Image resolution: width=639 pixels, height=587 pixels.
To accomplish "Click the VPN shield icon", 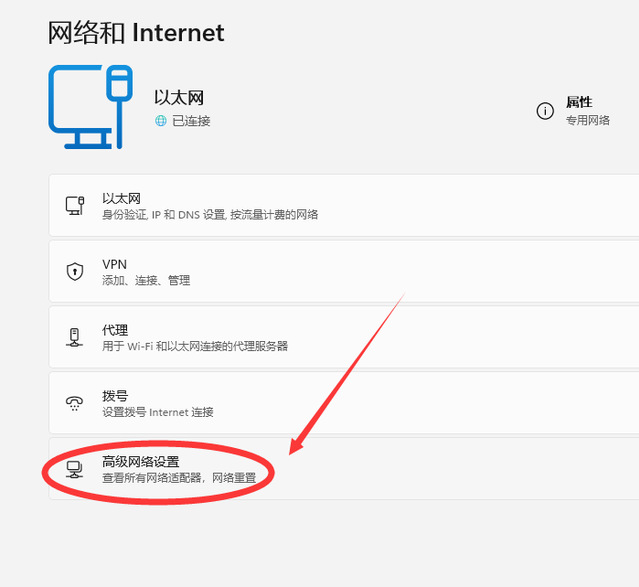I will [x=75, y=271].
